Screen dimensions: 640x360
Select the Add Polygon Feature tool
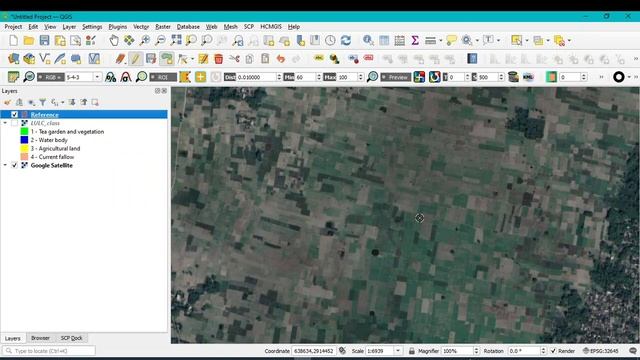point(167,59)
